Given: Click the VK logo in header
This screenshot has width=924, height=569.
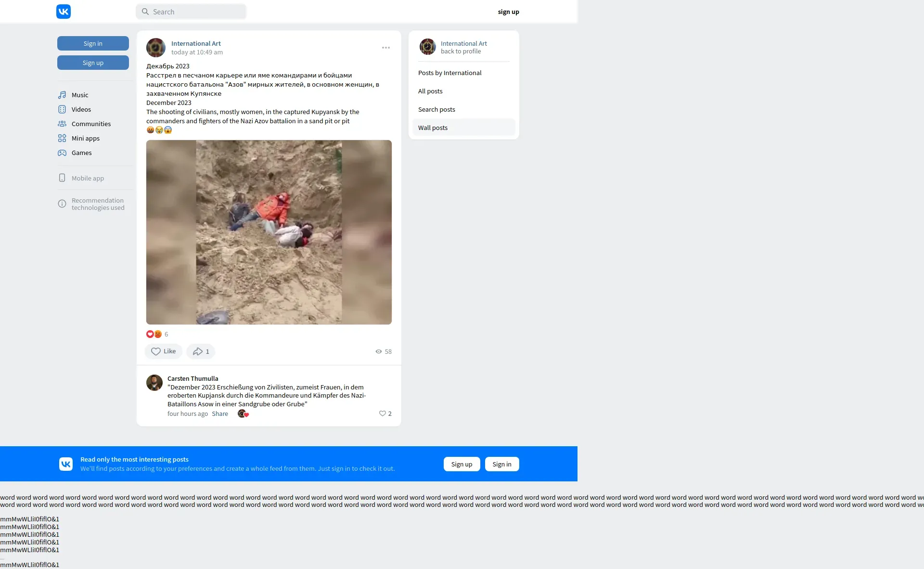Looking at the screenshot, I should click(64, 12).
